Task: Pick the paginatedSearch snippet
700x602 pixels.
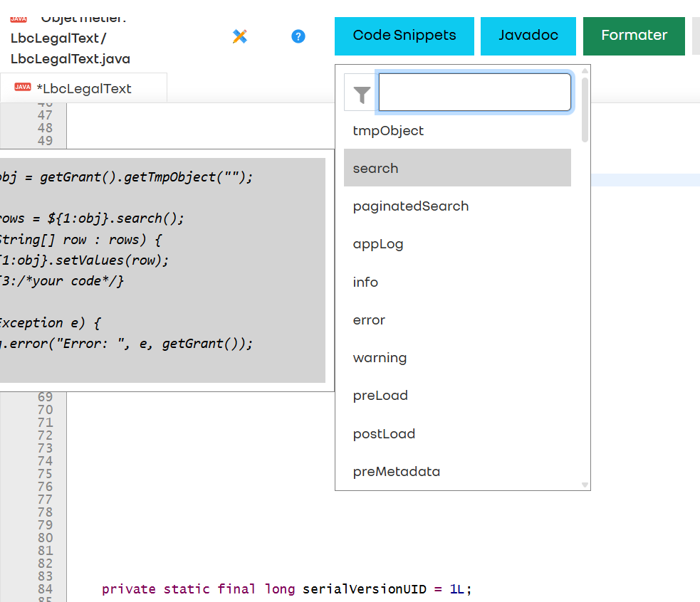Action: [410, 206]
